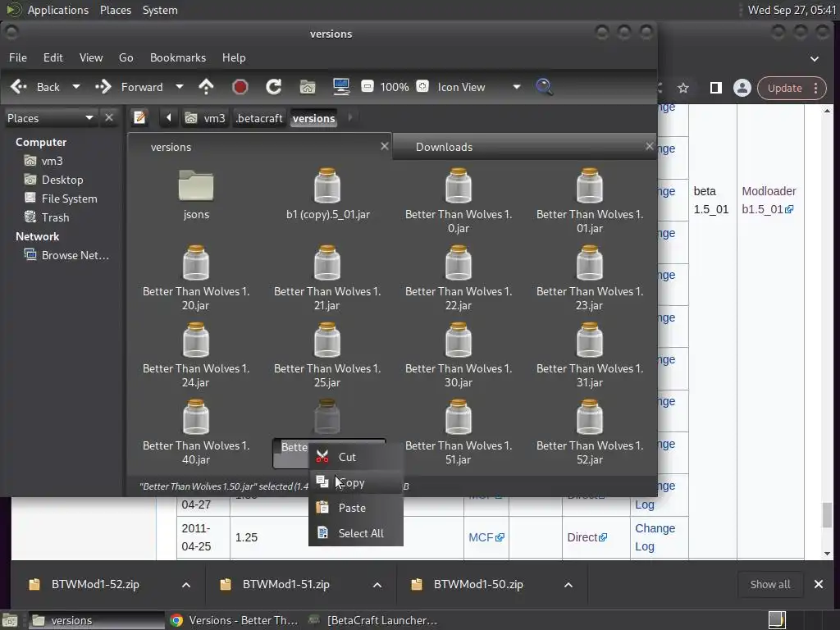Viewport: 840px width, 630px height.
Task: Open the Bookmarks menu
Action: pos(178,57)
